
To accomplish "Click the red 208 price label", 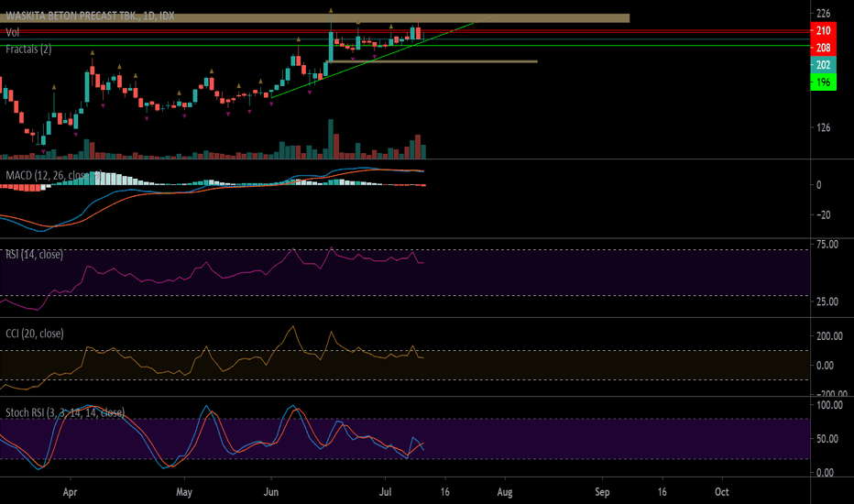I will [823, 48].
